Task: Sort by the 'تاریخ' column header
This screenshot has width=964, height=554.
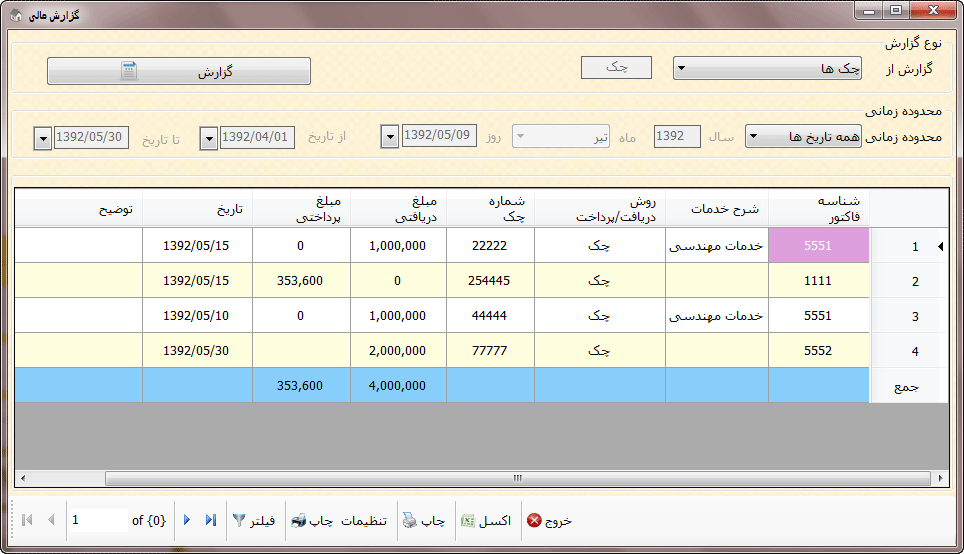Action: (197, 212)
